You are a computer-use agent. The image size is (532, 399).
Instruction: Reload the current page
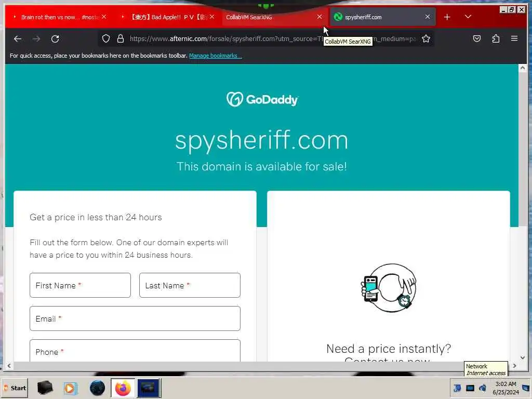(55, 38)
